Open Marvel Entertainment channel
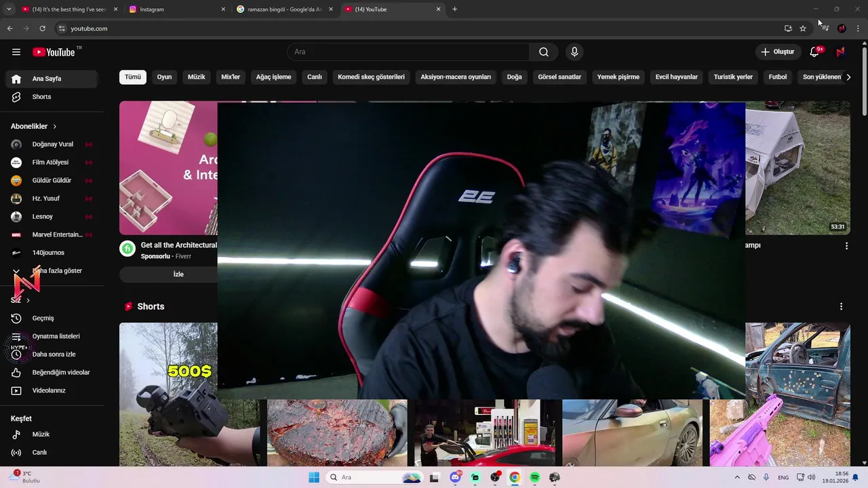The height and width of the screenshot is (488, 868). point(53,235)
